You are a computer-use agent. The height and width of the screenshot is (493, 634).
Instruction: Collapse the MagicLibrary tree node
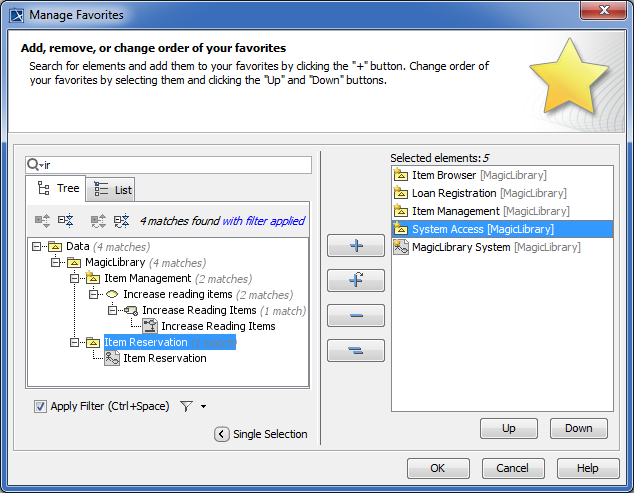click(55, 262)
